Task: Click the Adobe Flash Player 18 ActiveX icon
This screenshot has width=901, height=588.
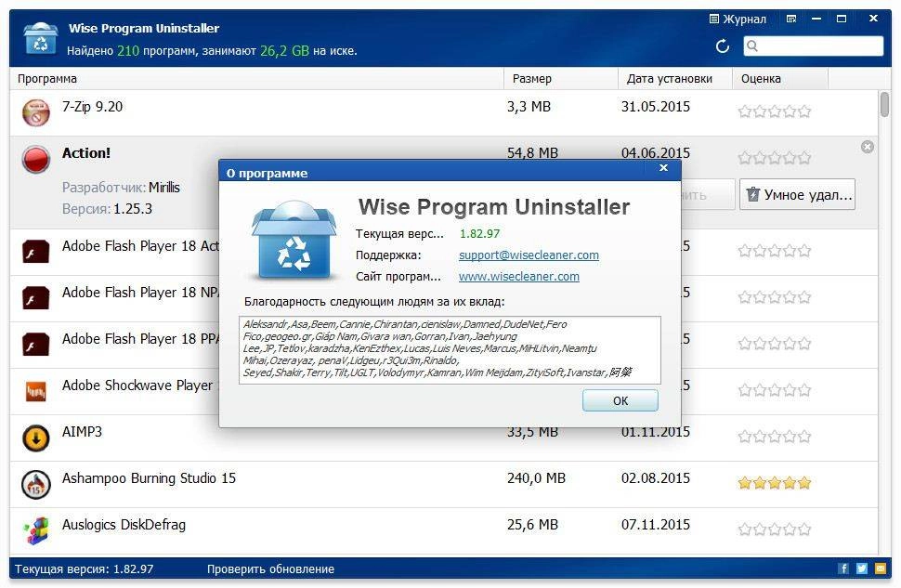Action: tap(35, 252)
